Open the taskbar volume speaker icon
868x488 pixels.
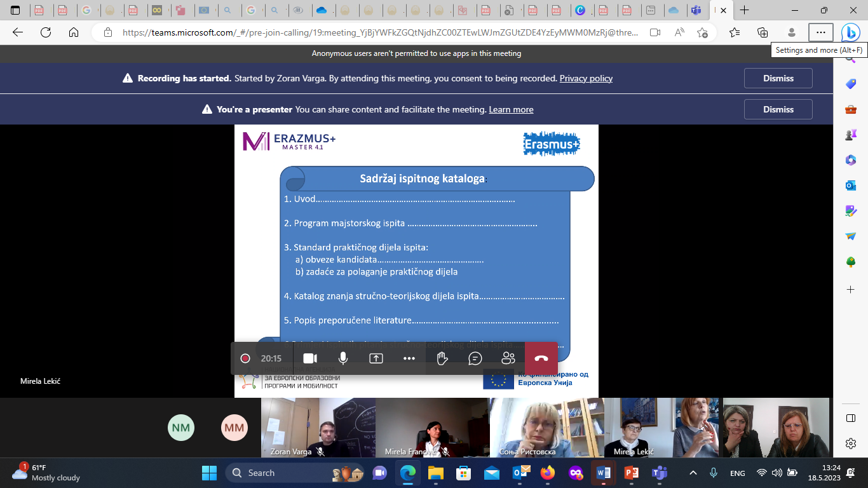coord(776,473)
